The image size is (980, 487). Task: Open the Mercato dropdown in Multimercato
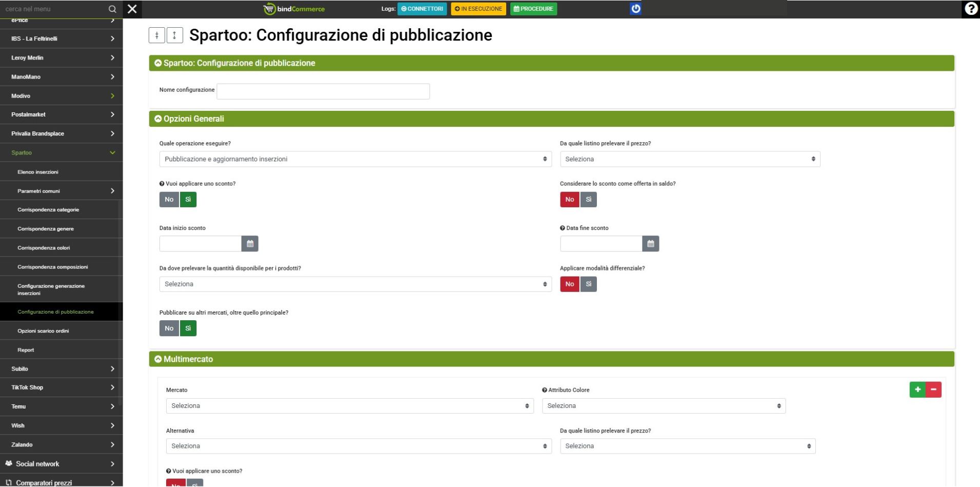349,406
